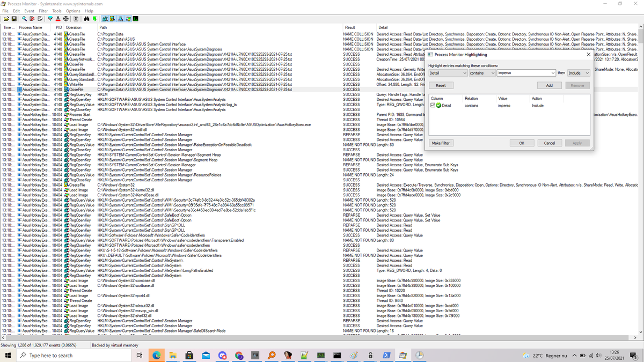
Task: Click the green Jump To Object icon
Action: [94, 19]
